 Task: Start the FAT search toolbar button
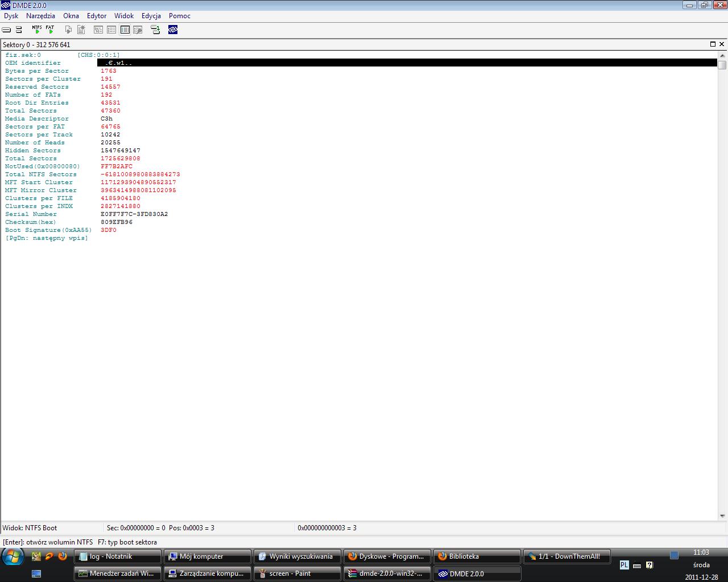click(50, 30)
